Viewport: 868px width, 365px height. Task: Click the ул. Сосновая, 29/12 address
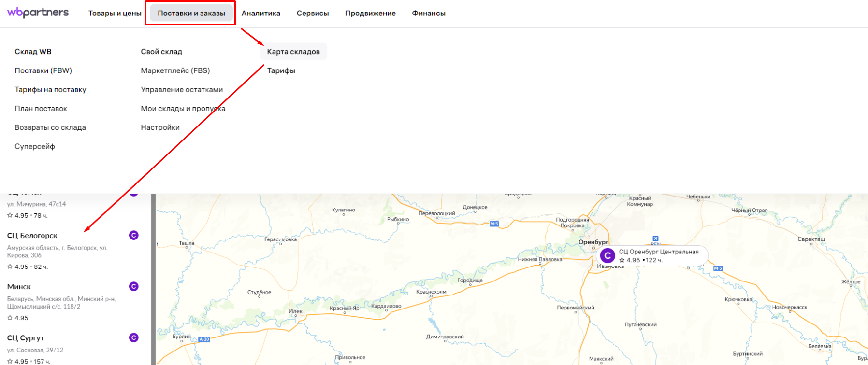[35, 350]
